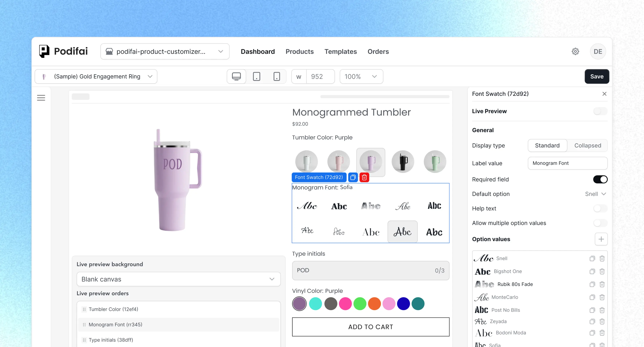Grab the Tumbler Color (12ef4) drag handle
Viewport: 644px width, 347px height.
point(84,310)
